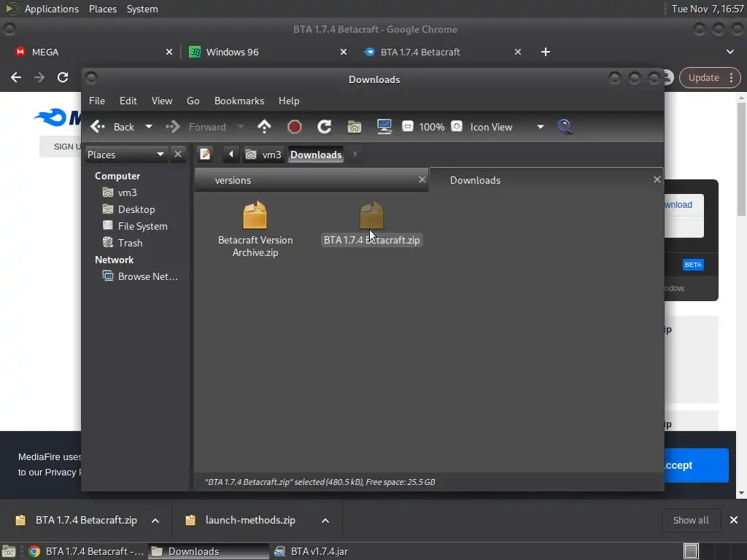Expand BTA 1.7.4 Betacraft.zip download options
This screenshot has height=560, width=747.
coord(155,521)
